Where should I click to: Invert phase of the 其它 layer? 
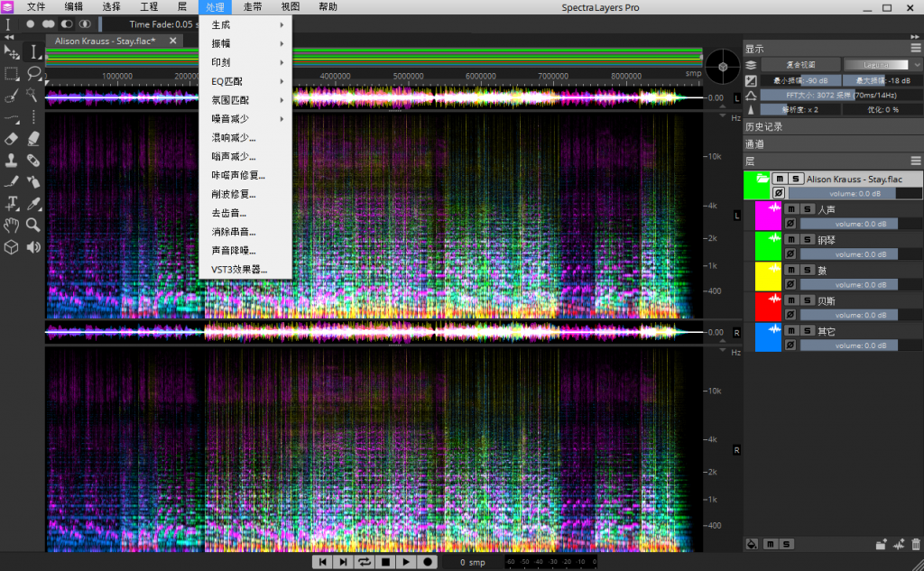coord(790,345)
